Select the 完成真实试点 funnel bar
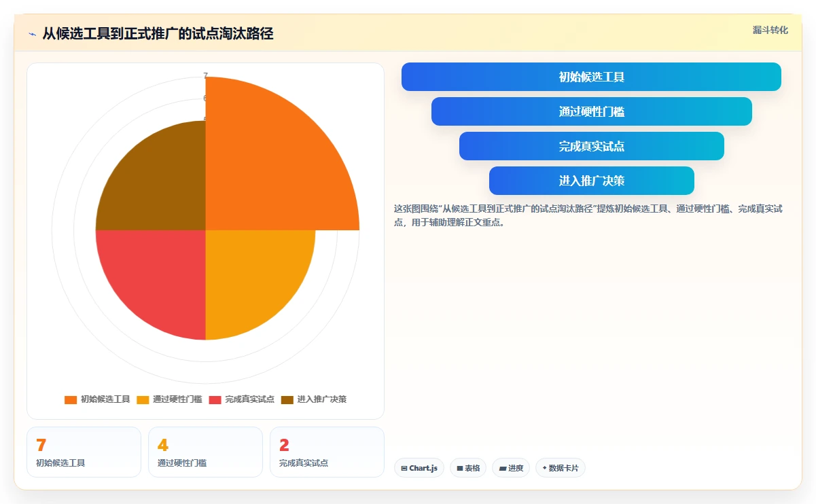The image size is (816, 504). click(591, 146)
